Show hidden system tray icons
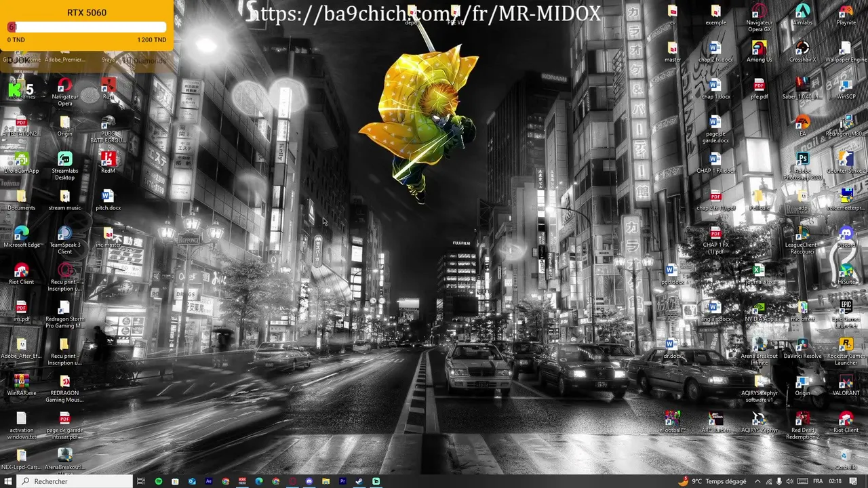868x488 pixels. (758, 481)
